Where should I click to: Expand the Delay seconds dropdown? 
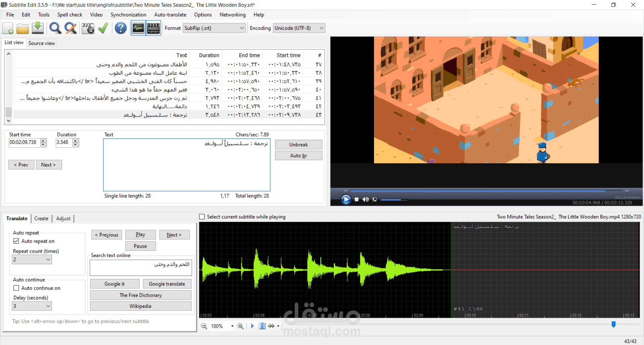tap(32, 306)
